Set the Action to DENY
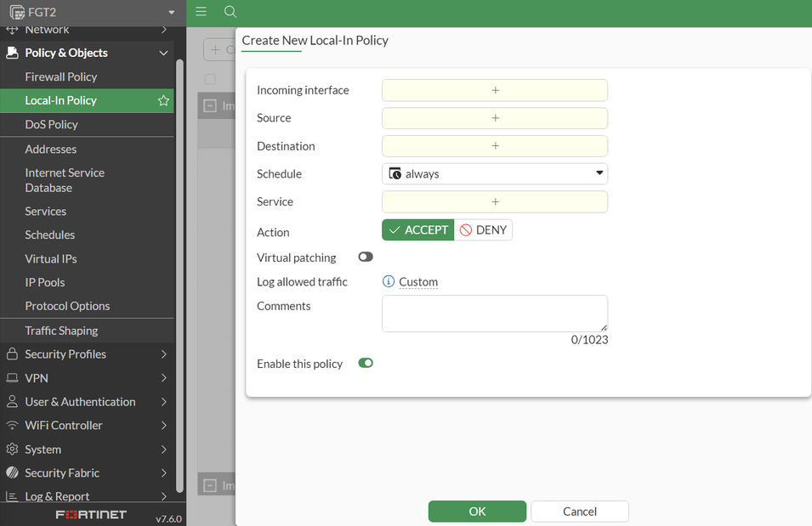 coord(483,230)
